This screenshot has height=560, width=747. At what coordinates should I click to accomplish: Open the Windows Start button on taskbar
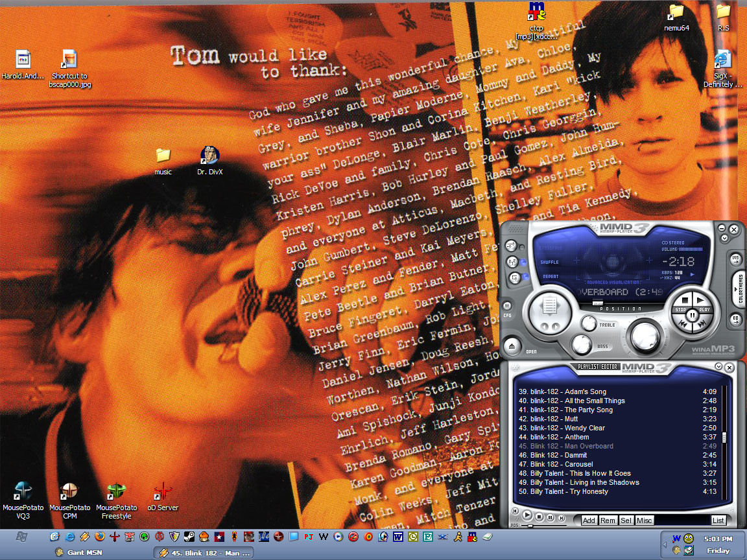click(21, 537)
